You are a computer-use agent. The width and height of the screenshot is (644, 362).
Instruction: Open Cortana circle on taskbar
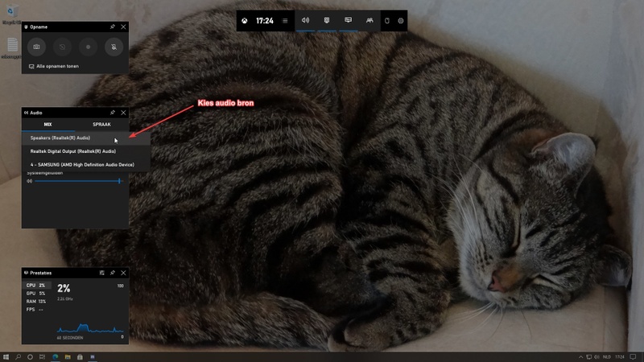pos(30,357)
